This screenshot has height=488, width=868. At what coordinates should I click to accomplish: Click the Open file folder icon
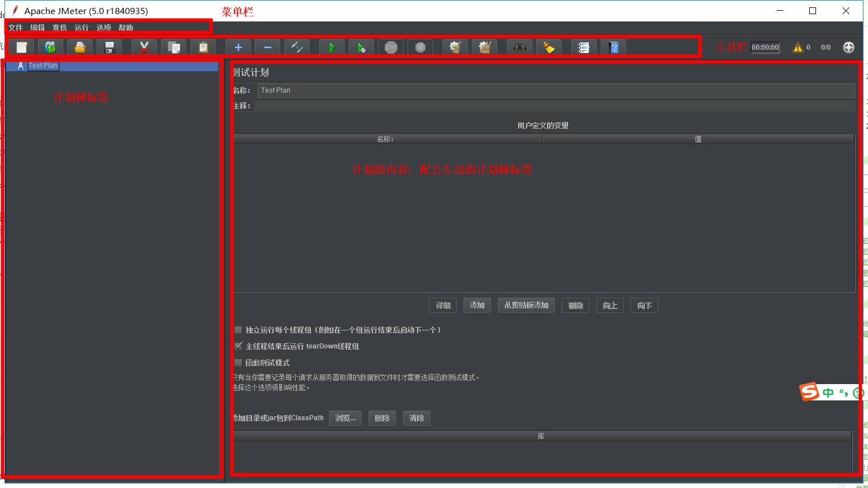80,47
